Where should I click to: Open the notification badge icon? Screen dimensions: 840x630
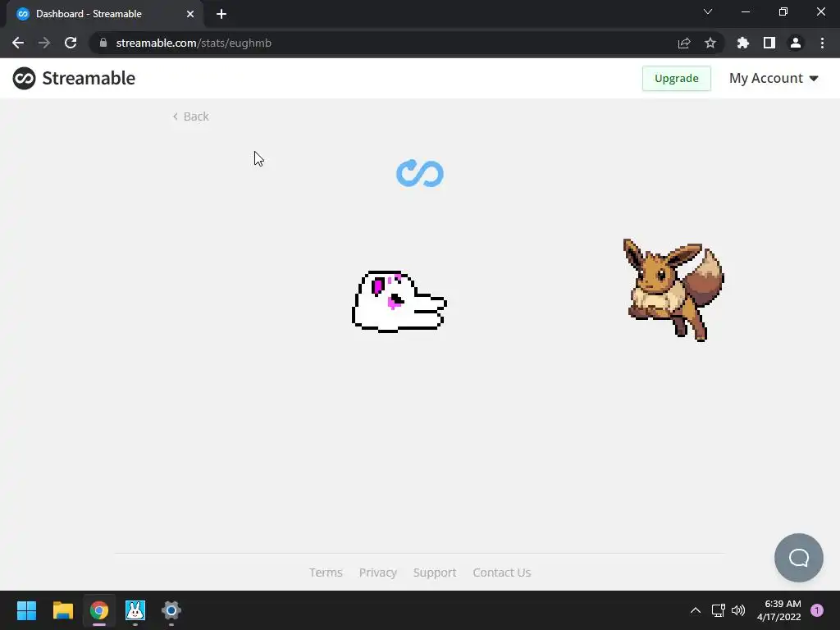[817, 610]
